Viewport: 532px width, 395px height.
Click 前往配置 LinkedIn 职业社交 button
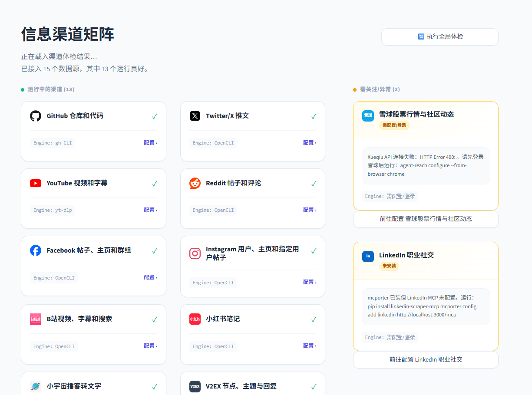pos(426,360)
